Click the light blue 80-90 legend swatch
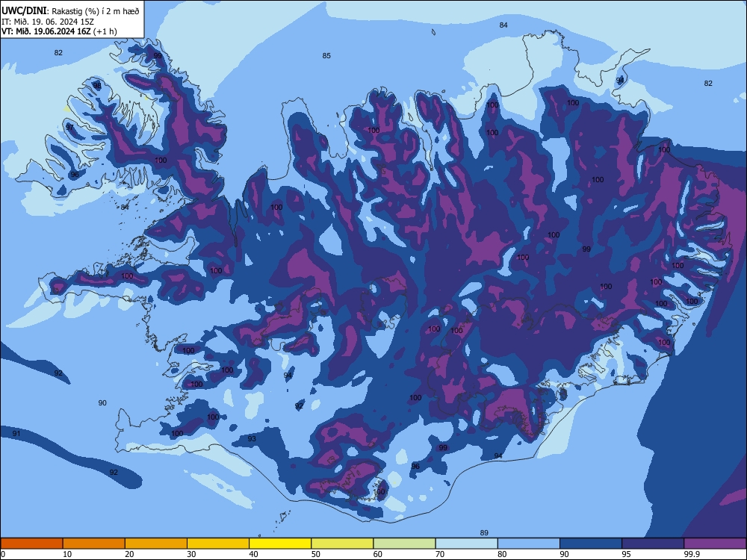Image resolution: width=747 pixels, height=560 pixels. 528,544
